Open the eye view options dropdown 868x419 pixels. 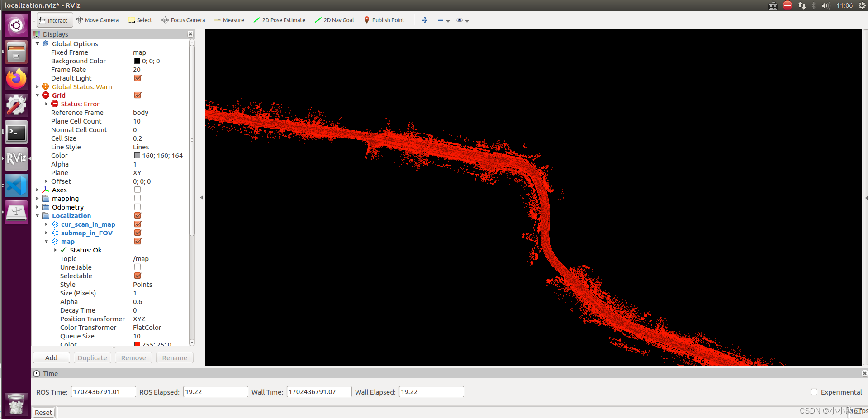point(462,20)
